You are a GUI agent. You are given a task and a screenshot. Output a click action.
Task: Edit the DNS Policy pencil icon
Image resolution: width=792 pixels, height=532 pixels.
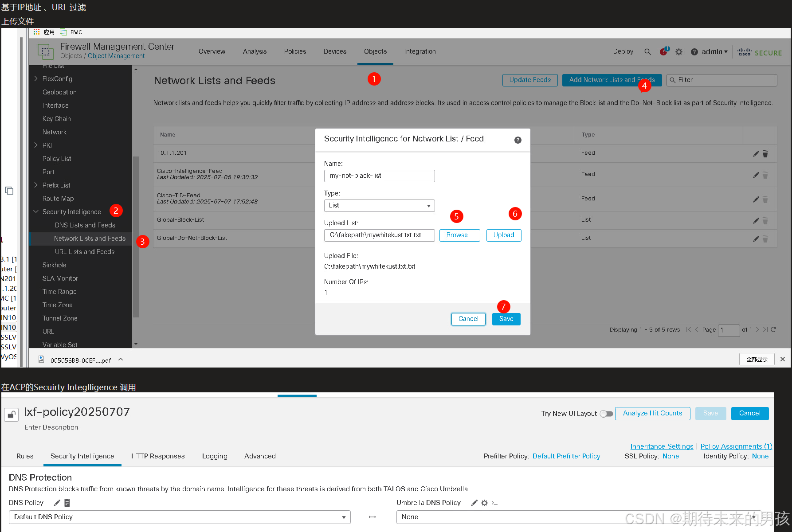57,503
